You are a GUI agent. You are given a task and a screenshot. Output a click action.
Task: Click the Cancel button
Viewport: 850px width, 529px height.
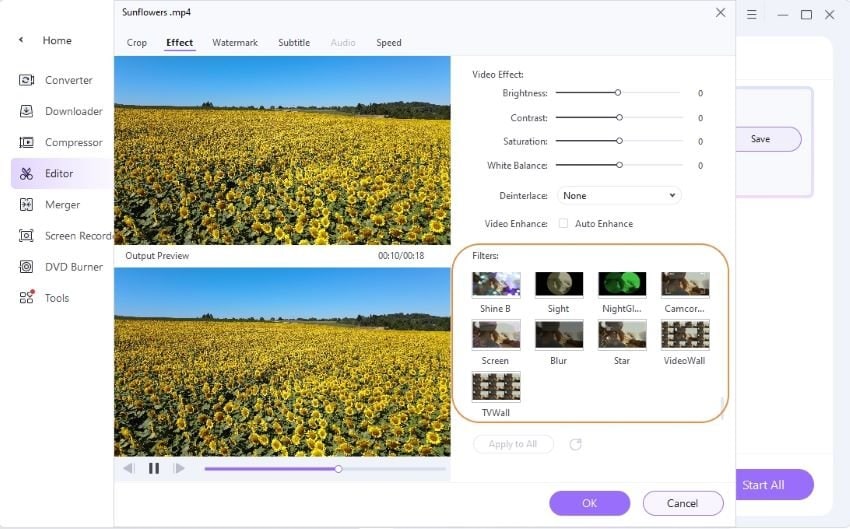tap(682, 503)
